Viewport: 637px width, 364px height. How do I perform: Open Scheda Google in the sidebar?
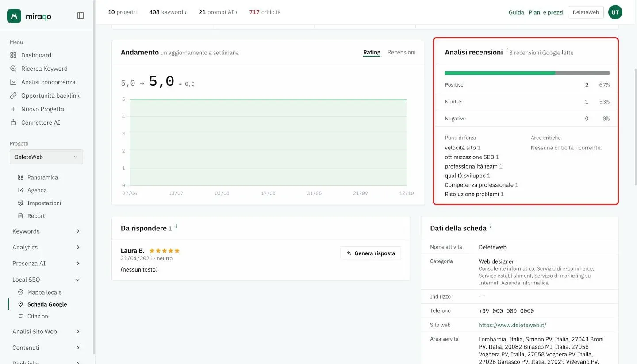pos(47,304)
